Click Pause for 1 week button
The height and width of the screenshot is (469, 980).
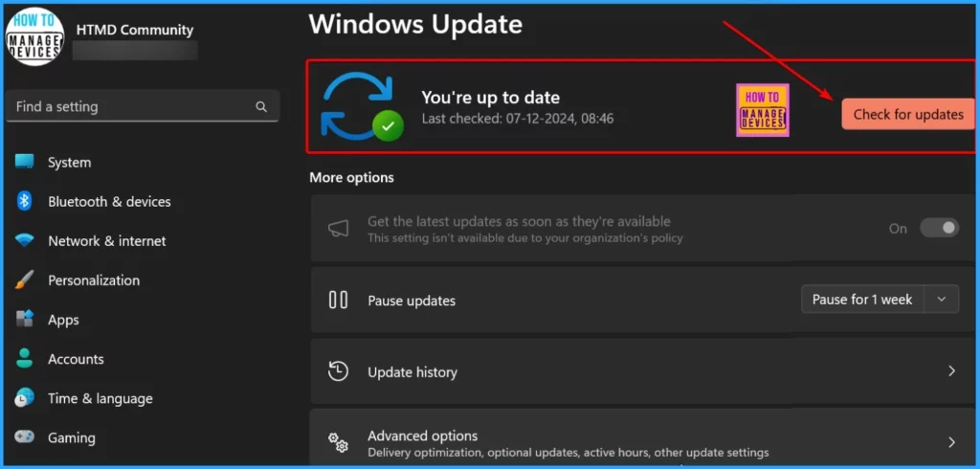click(862, 300)
